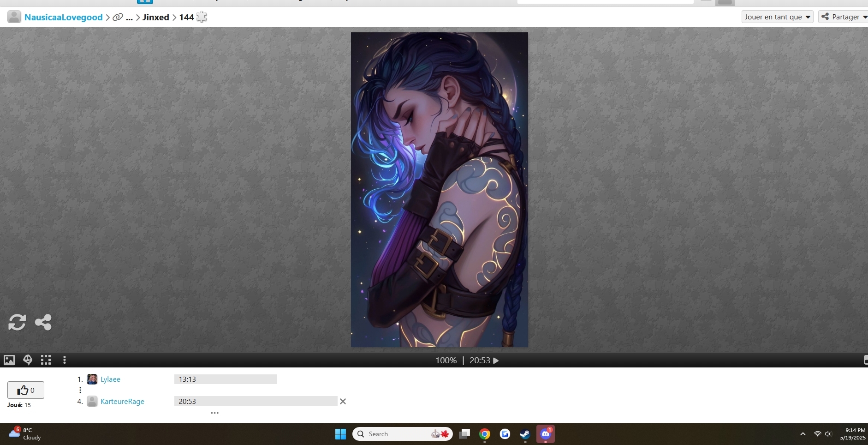
Task: Open the Jinxed album link
Action: [156, 17]
